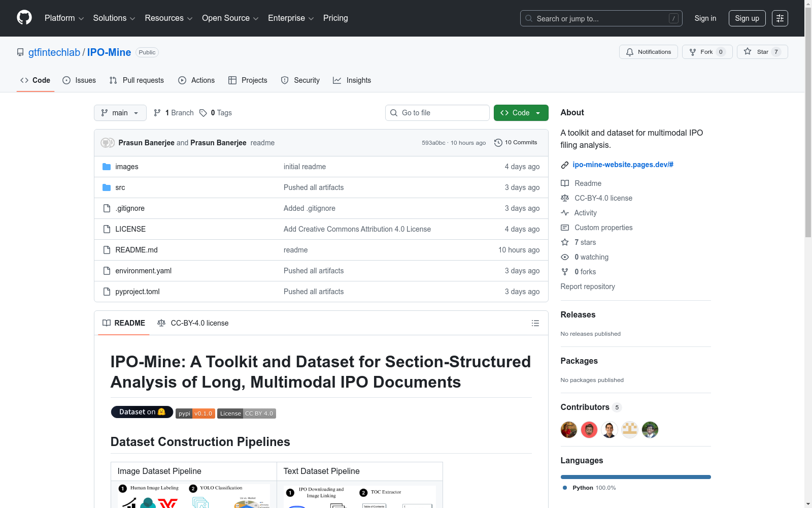Open the Contributors heading link
The height and width of the screenshot is (508, 812).
click(591, 407)
